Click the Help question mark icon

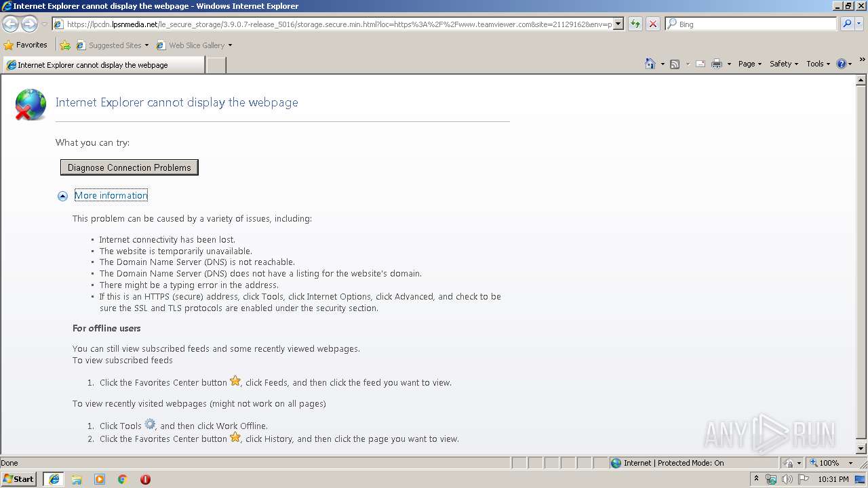tap(842, 64)
